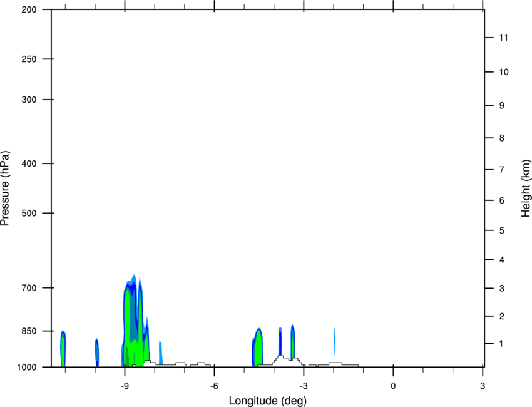
Task: Click the 3 longitude tick label
Action: pos(483,386)
